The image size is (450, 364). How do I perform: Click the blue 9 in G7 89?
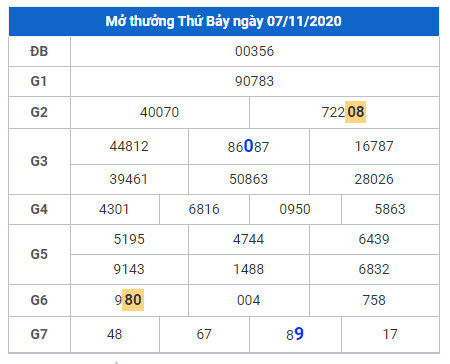click(299, 334)
